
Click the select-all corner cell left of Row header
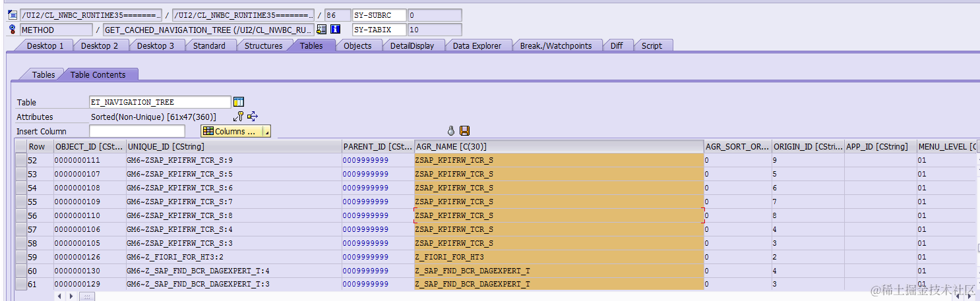click(x=21, y=146)
